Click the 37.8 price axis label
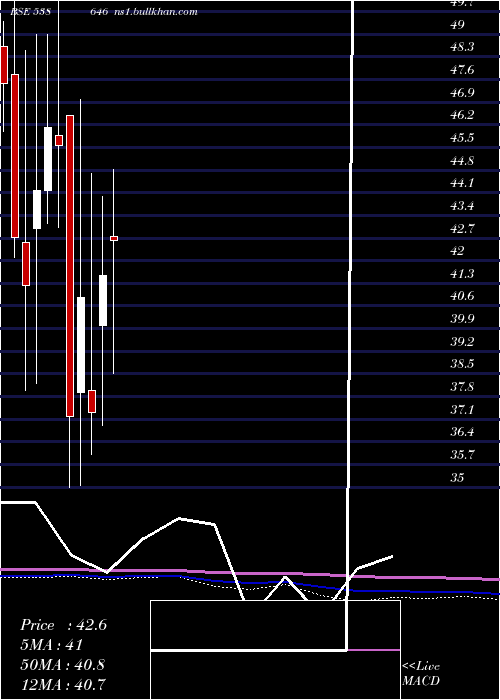This screenshot has height=700, width=500. pos(462,386)
